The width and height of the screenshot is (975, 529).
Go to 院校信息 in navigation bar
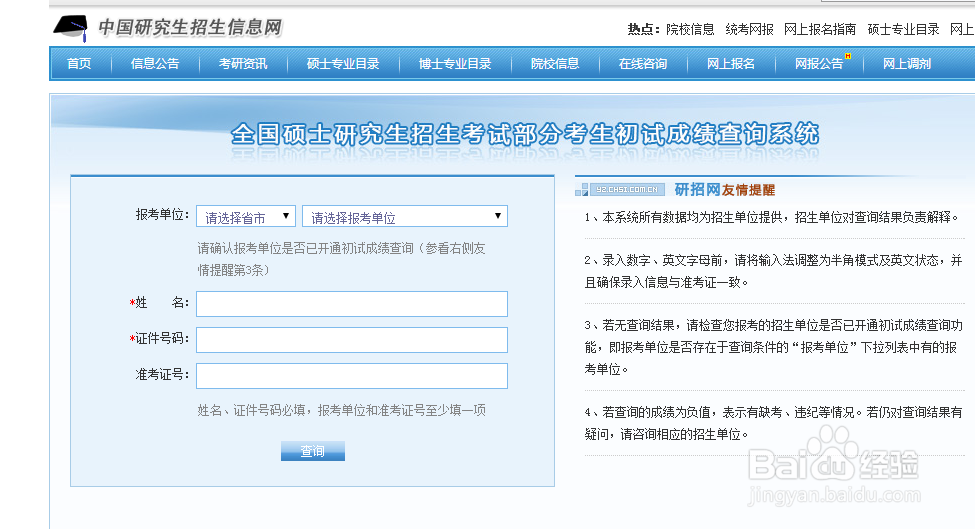(555, 63)
